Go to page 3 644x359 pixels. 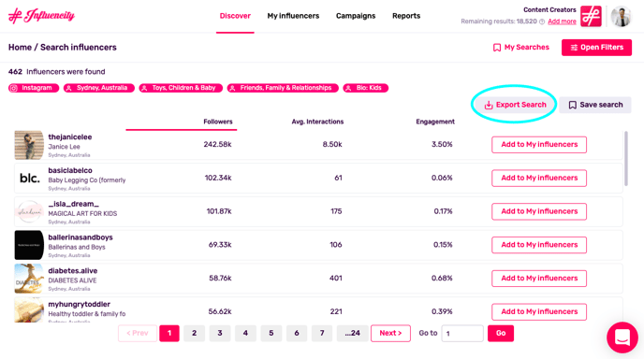pyautogui.click(x=220, y=333)
